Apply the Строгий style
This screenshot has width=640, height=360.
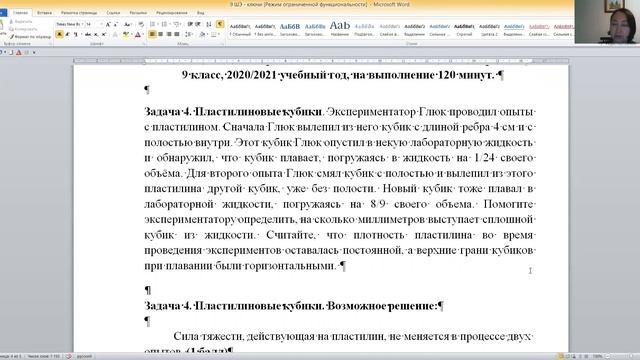tap(464, 29)
